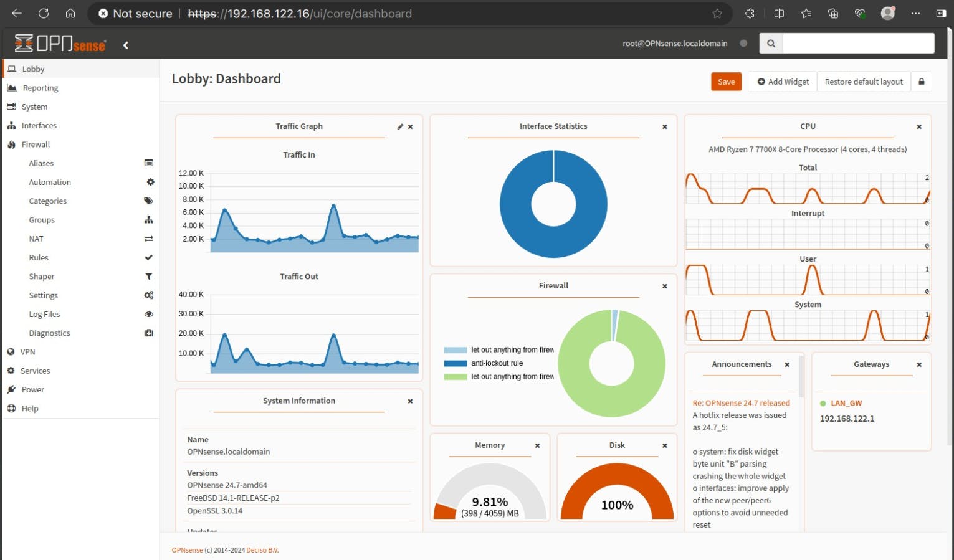Toggle the dashboard lock icon
This screenshot has height=560, width=954.
pyautogui.click(x=921, y=82)
